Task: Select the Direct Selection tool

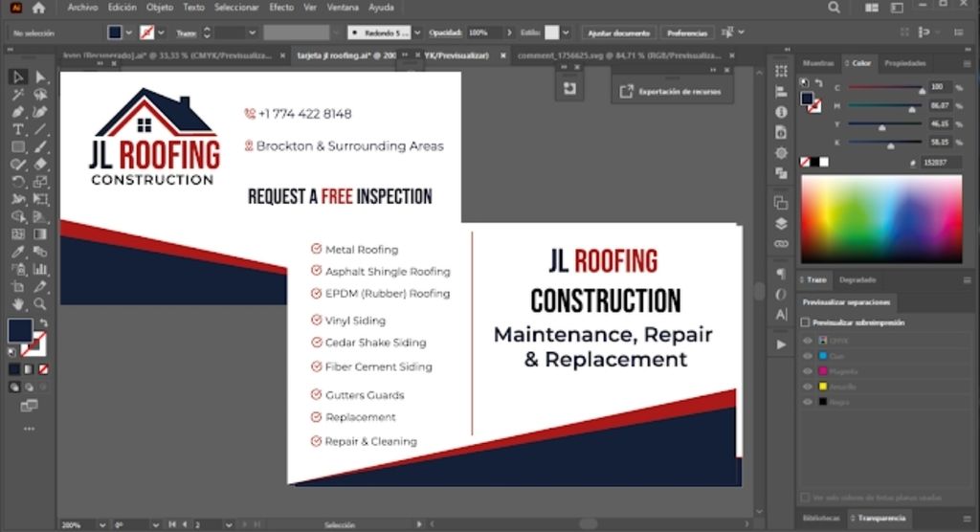Action: [x=40, y=77]
